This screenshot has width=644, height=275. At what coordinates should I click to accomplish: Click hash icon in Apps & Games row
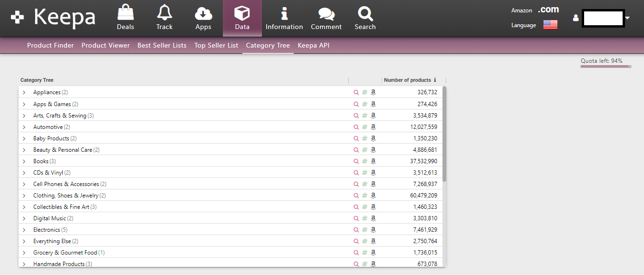point(365,104)
